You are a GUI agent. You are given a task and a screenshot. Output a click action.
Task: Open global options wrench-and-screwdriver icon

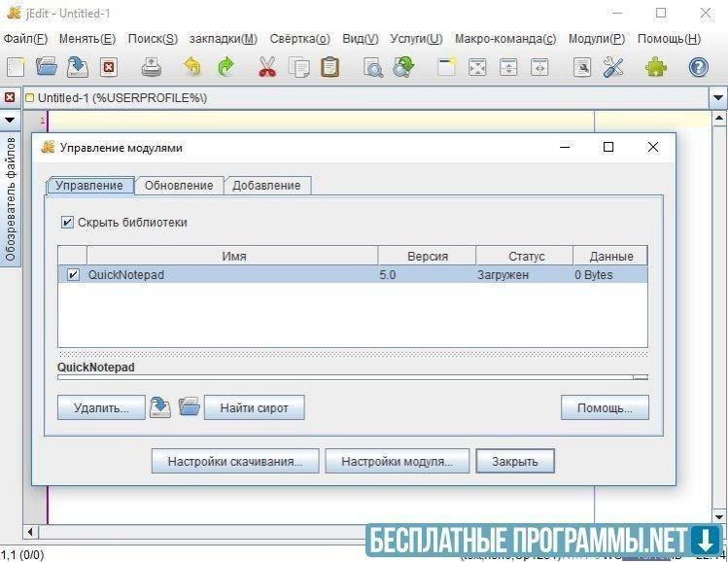click(x=613, y=67)
